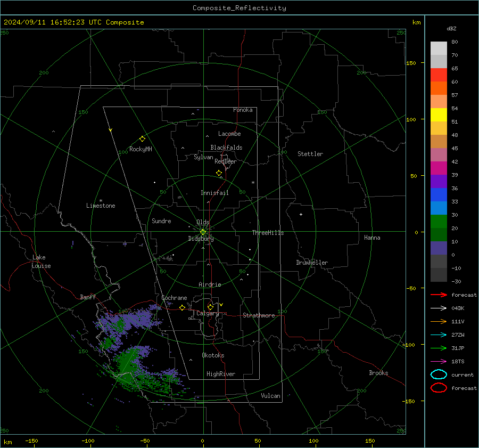Click the red forecast arrow in legend
Image resolution: width=479 pixels, height=448 pixels.
pos(439,295)
